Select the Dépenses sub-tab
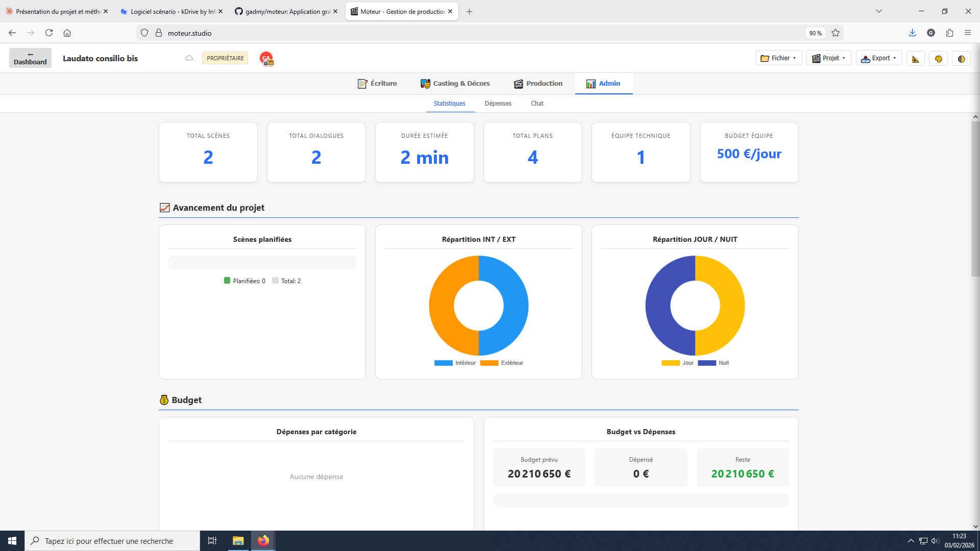 [x=498, y=104]
